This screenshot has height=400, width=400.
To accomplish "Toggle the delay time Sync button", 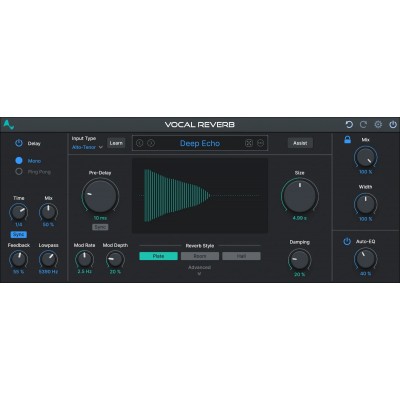I will click(x=19, y=235).
